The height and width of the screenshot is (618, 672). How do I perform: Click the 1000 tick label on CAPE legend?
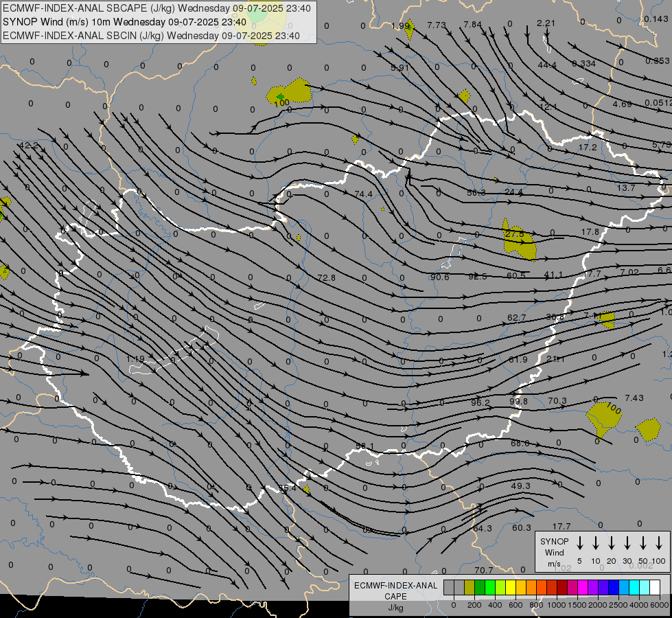(556, 605)
